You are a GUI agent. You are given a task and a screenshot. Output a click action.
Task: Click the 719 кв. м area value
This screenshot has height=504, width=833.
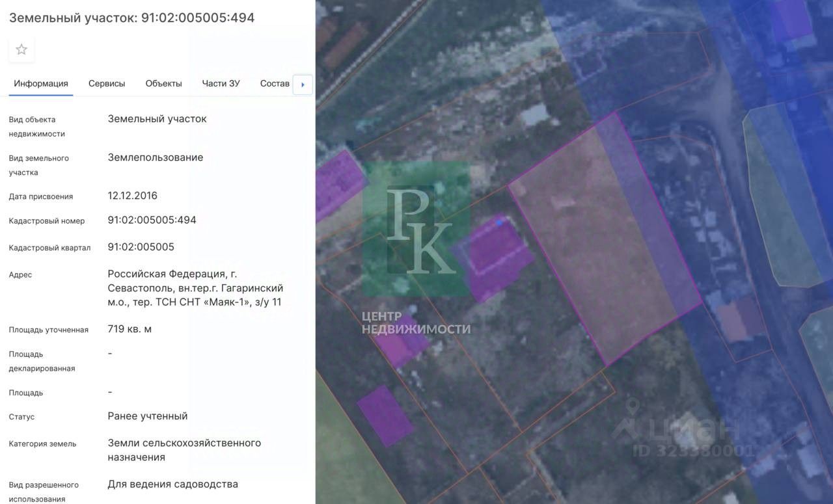[x=130, y=329]
